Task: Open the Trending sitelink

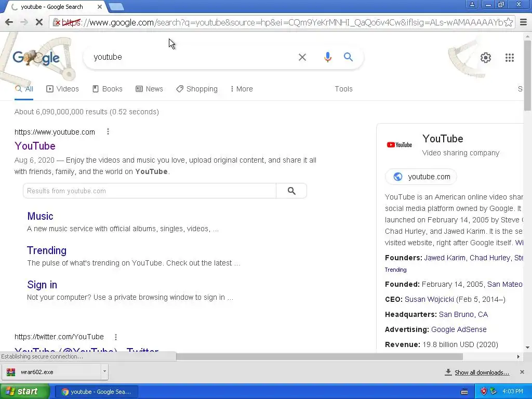Action: click(x=46, y=250)
